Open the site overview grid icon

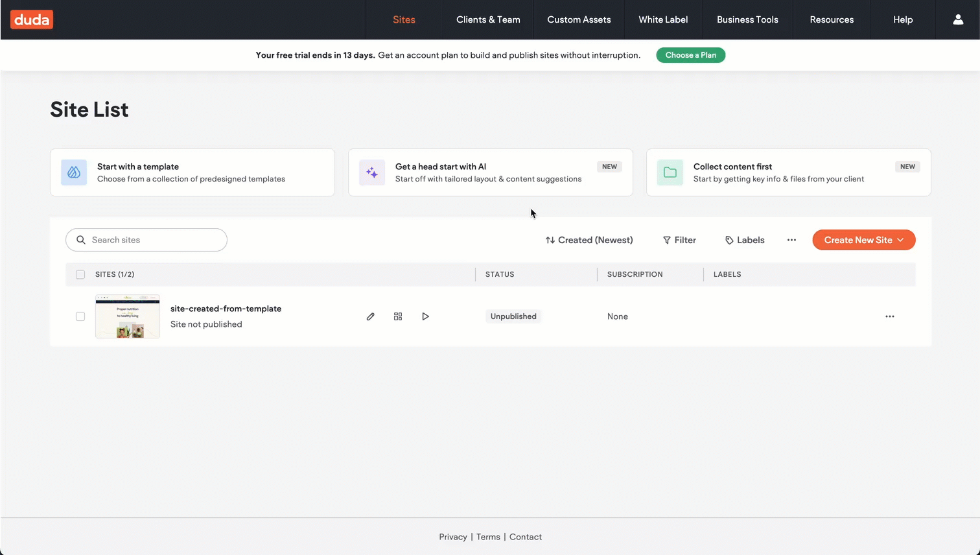[x=398, y=316]
